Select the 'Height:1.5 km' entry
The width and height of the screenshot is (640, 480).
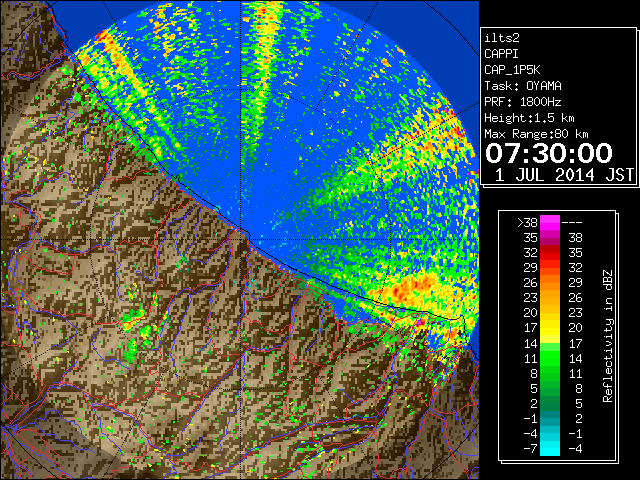click(529, 118)
